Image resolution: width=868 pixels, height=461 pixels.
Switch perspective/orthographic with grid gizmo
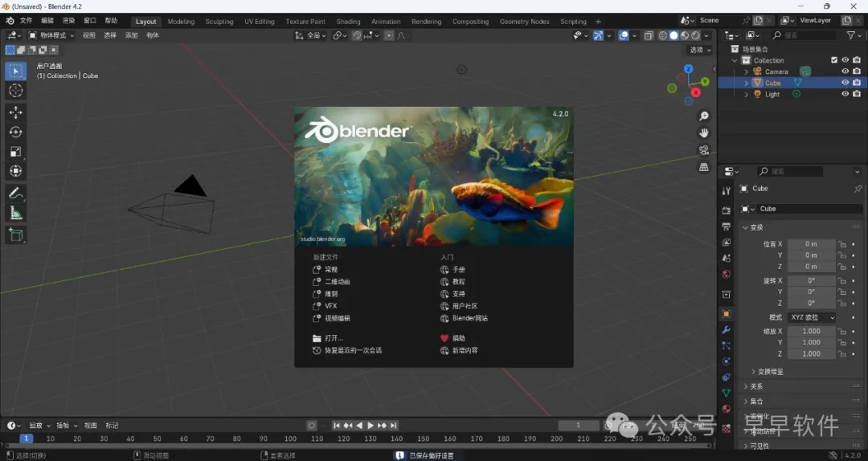tap(703, 167)
